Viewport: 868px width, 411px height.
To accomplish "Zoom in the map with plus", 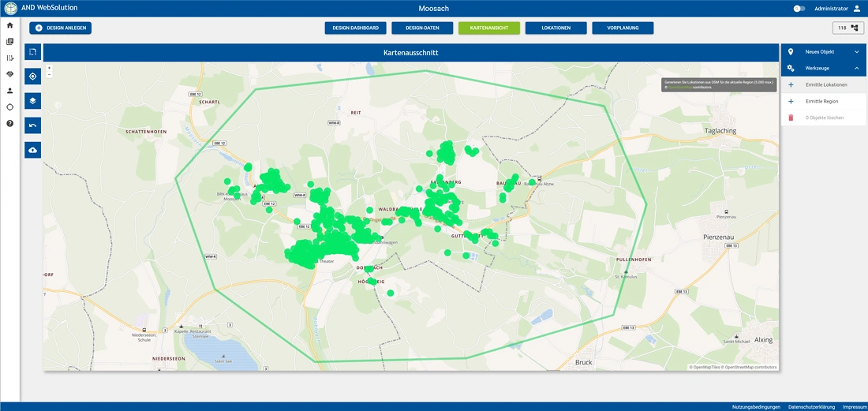I will click(x=49, y=68).
